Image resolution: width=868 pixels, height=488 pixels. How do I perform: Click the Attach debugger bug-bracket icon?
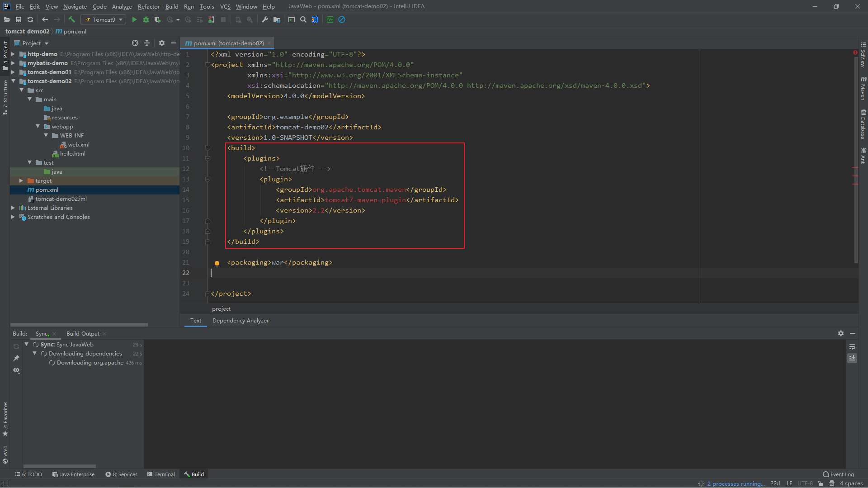[212, 19]
